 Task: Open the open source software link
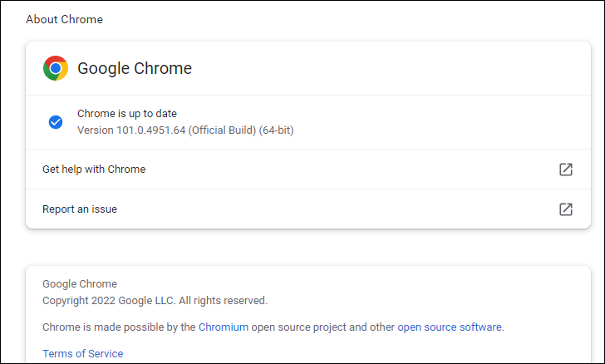point(450,327)
